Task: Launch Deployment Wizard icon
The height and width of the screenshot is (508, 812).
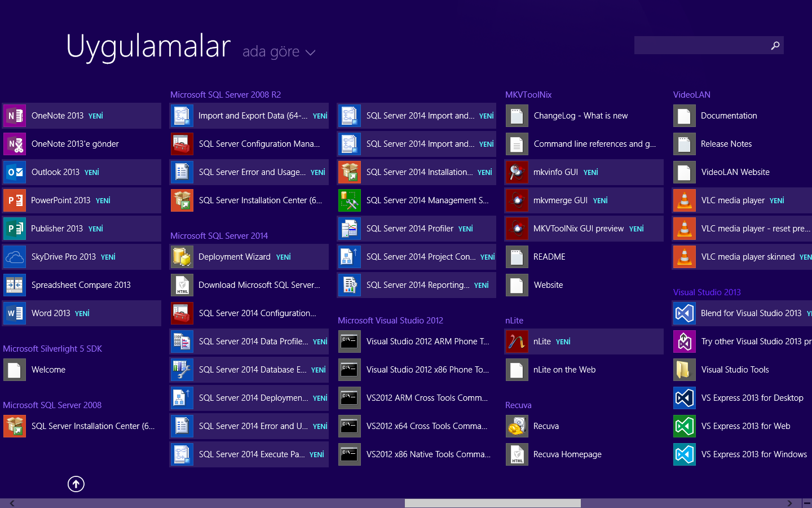Action: pos(182,257)
